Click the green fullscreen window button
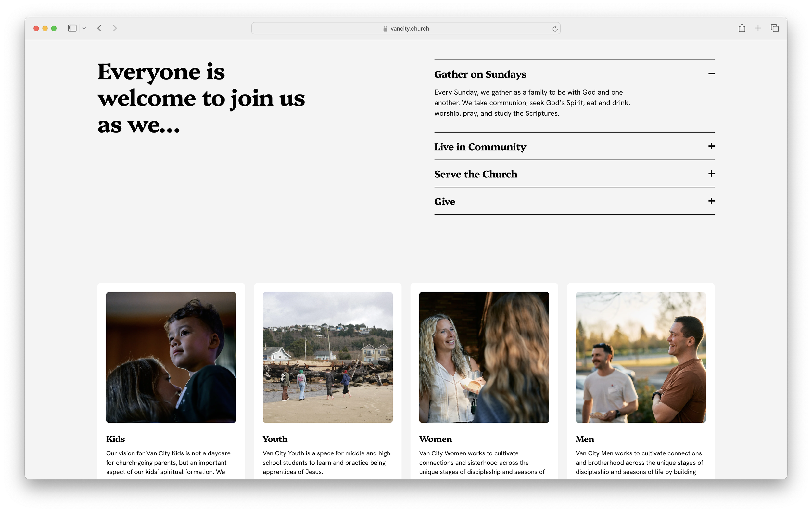This screenshot has width=812, height=512. pyautogui.click(x=54, y=28)
